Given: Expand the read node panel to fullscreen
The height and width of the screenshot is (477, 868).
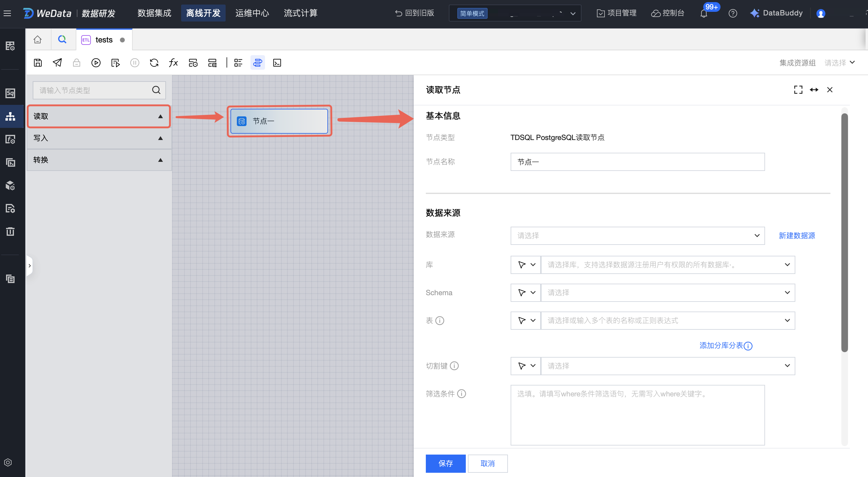Looking at the screenshot, I should coord(798,90).
